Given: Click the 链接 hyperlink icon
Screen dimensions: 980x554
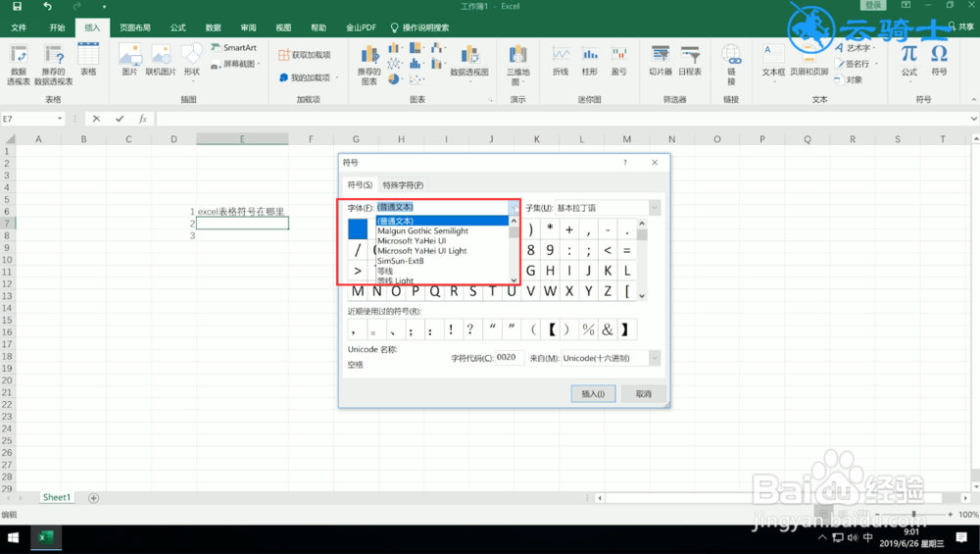Looking at the screenshot, I should (x=731, y=65).
